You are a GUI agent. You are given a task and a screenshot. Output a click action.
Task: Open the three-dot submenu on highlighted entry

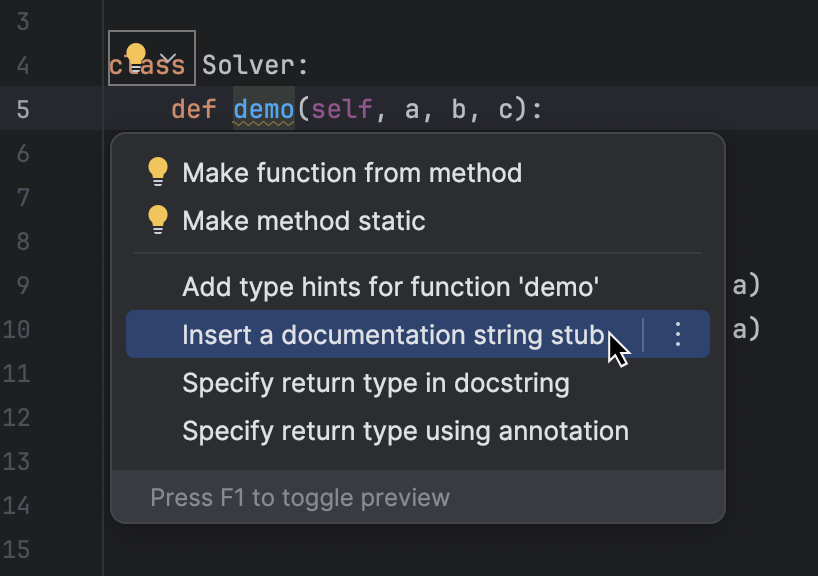pyautogui.click(x=676, y=335)
